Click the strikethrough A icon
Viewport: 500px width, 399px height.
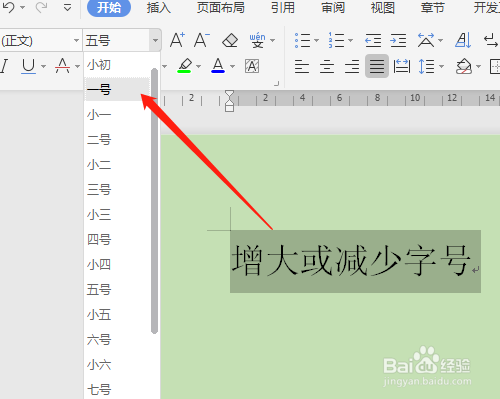63,66
